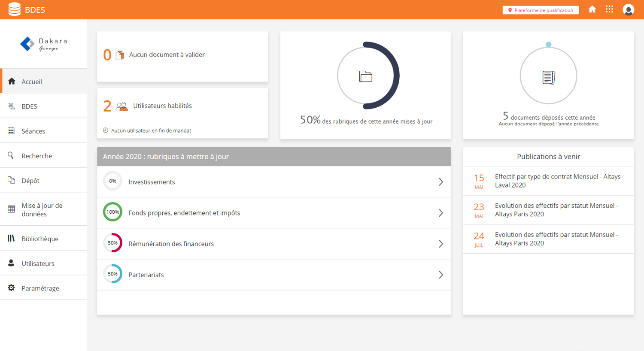Click the Bibliothèque books icon
Image resolution: width=644 pixels, height=351 pixels.
point(11,238)
